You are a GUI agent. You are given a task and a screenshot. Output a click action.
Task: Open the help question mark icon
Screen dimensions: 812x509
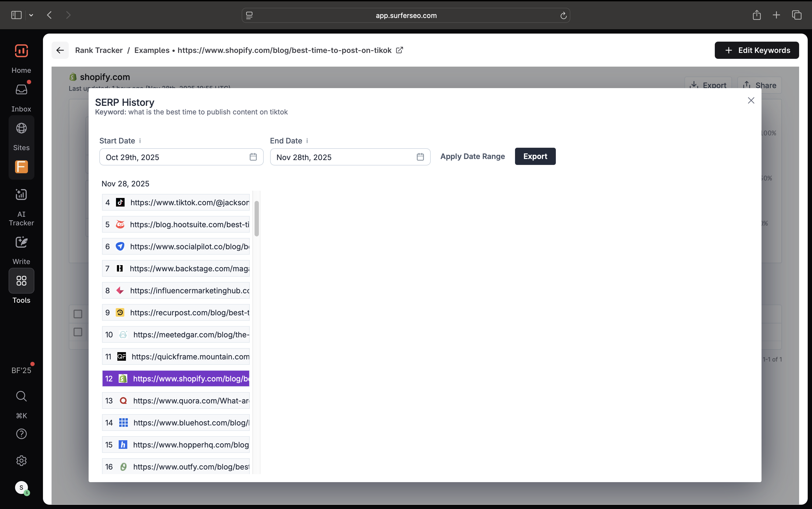tap(21, 434)
